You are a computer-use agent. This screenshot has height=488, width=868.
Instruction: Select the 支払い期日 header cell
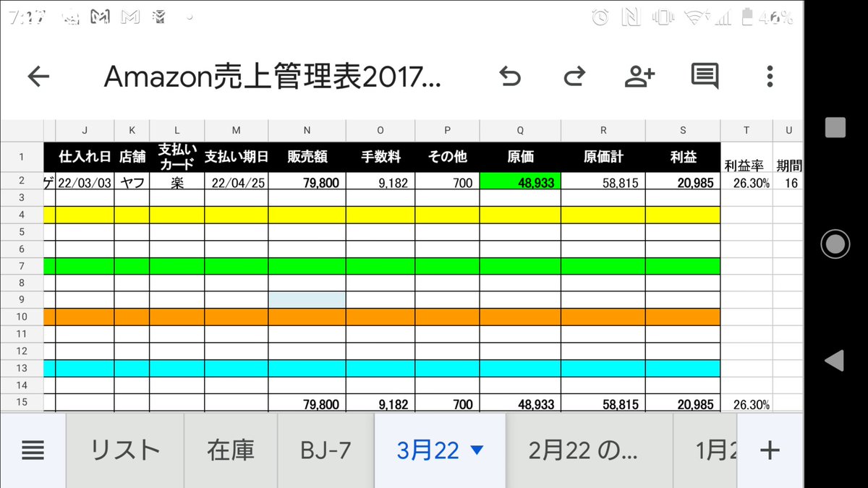point(237,158)
